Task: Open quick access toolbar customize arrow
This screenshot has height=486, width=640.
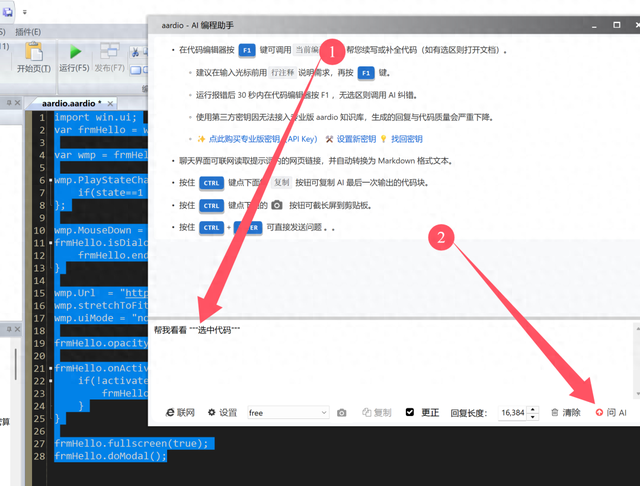Action: click(24, 12)
